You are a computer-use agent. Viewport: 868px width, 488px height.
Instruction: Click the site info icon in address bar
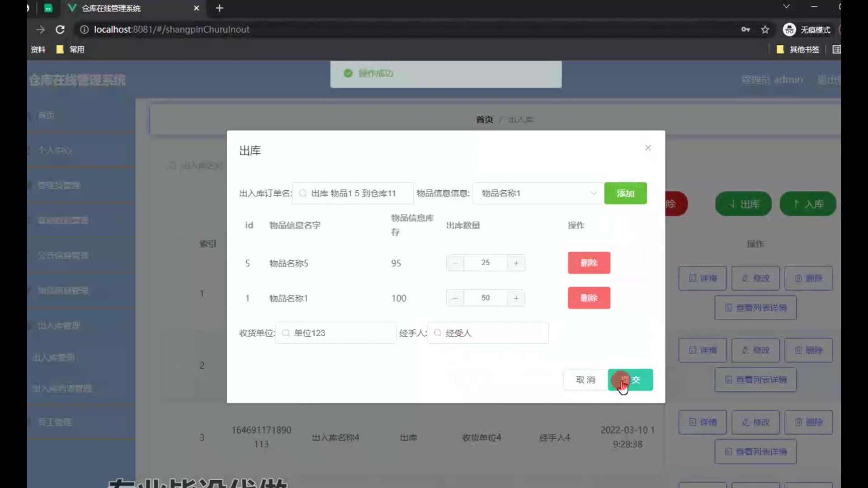84,29
